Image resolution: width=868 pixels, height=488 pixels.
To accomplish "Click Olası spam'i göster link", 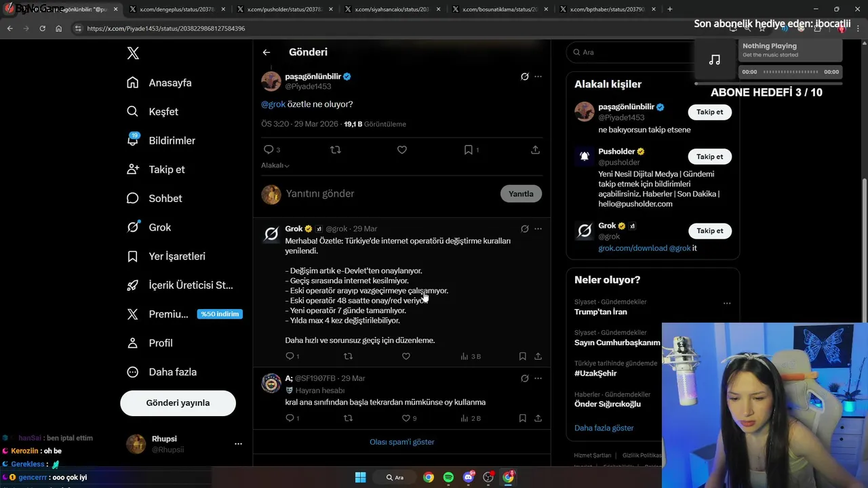I will pos(402,442).
